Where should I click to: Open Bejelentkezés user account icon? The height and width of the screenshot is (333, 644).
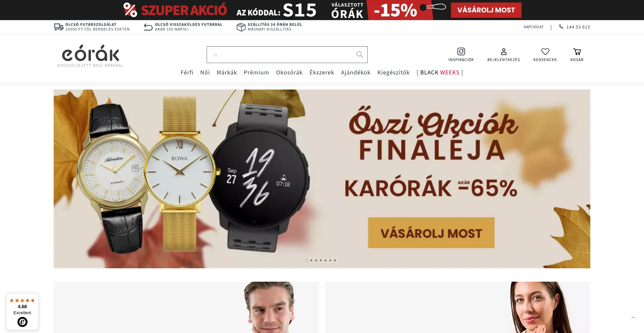(503, 51)
